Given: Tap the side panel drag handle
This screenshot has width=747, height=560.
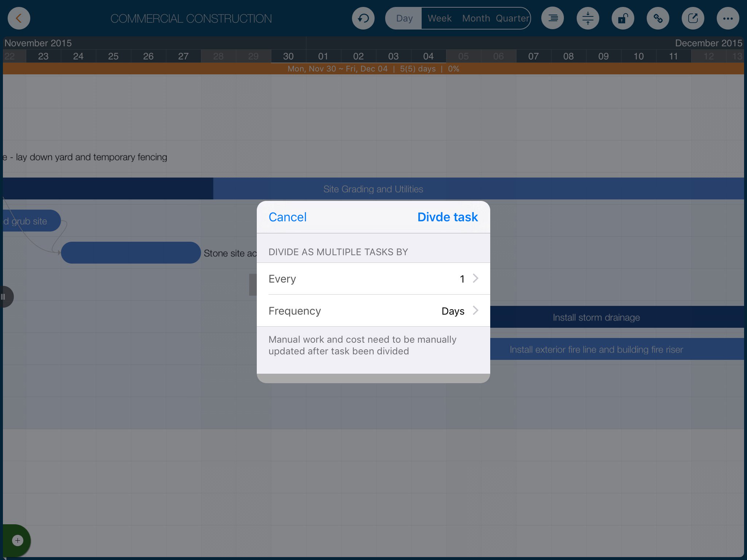Looking at the screenshot, I should click(5, 297).
